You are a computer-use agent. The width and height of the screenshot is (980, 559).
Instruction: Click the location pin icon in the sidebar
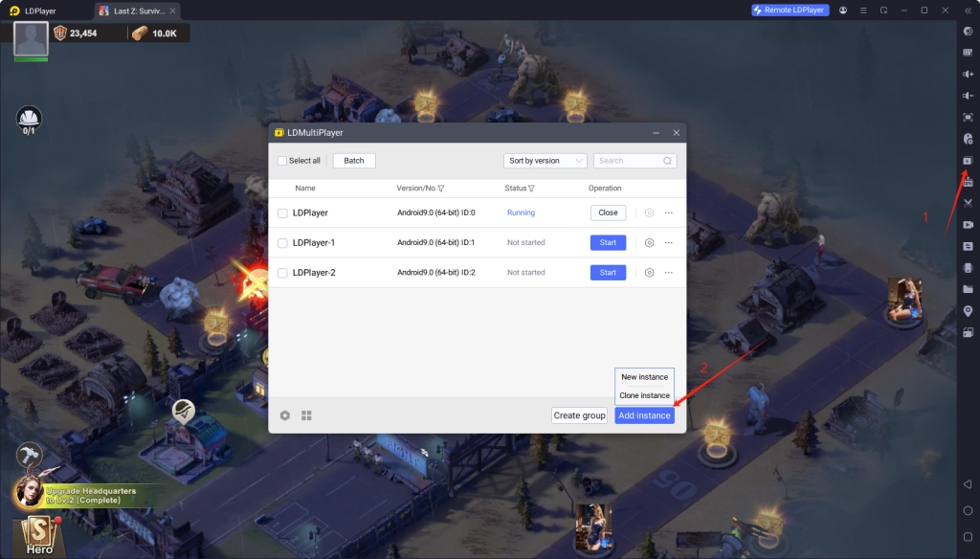pyautogui.click(x=968, y=310)
